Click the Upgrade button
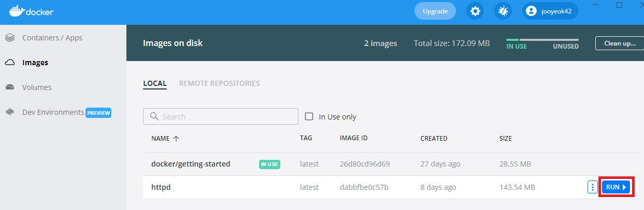Viewport: 644px width, 210px height. pos(435,11)
